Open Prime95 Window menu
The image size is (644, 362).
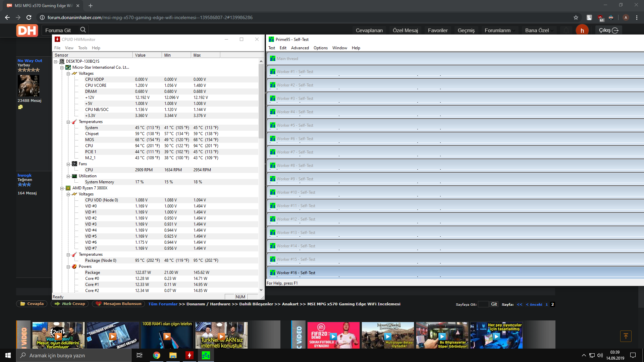click(x=340, y=48)
